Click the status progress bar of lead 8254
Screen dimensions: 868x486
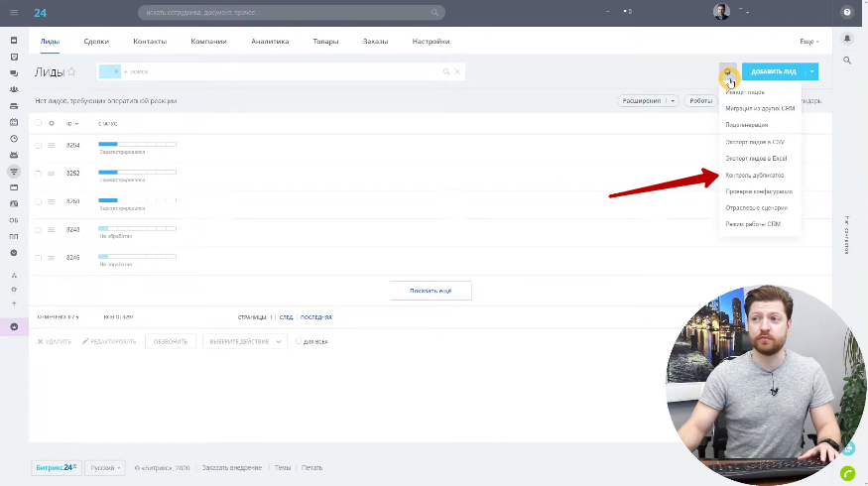[137, 144]
